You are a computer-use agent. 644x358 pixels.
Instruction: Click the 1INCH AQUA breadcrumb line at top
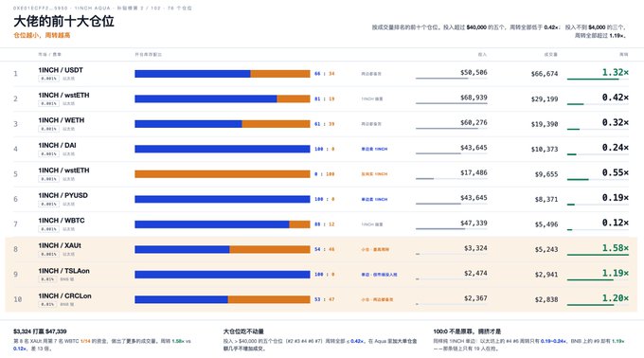click(x=102, y=8)
